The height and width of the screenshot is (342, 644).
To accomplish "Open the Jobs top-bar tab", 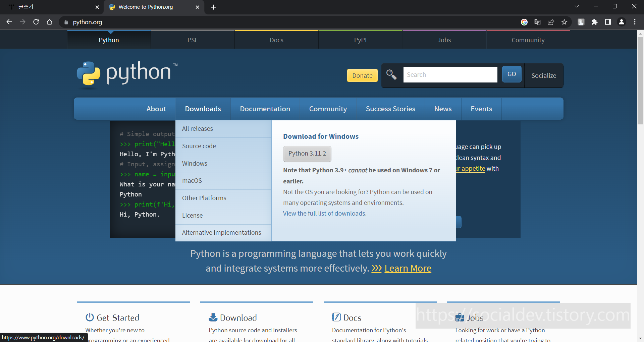I will (x=444, y=40).
